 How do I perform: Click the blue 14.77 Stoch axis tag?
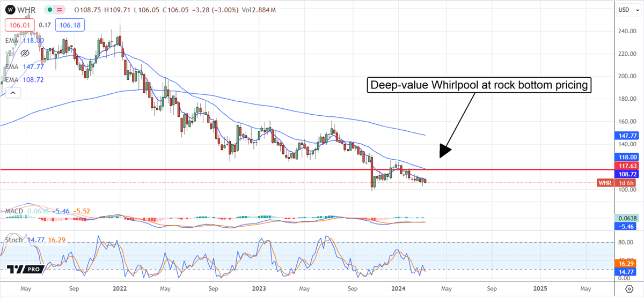(625, 272)
